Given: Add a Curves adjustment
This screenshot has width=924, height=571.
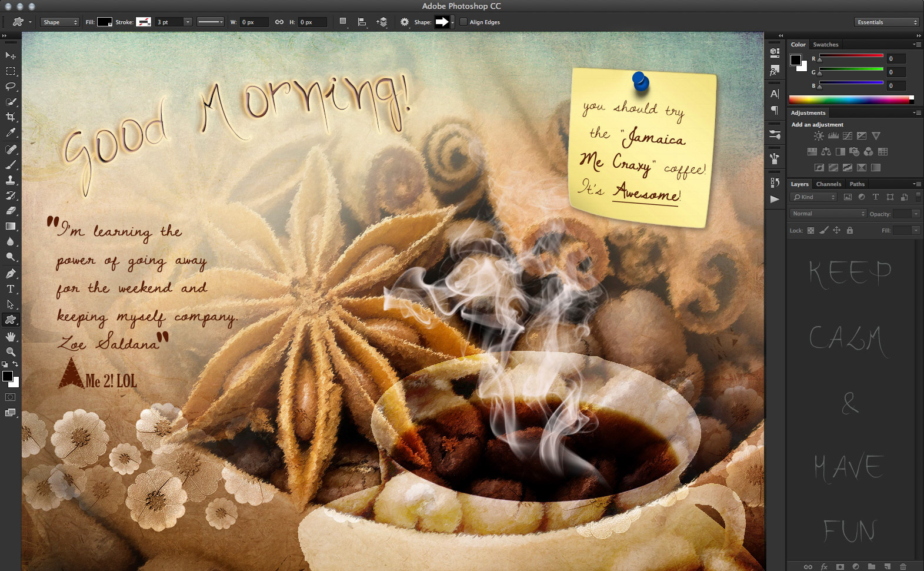Looking at the screenshot, I should click(848, 136).
